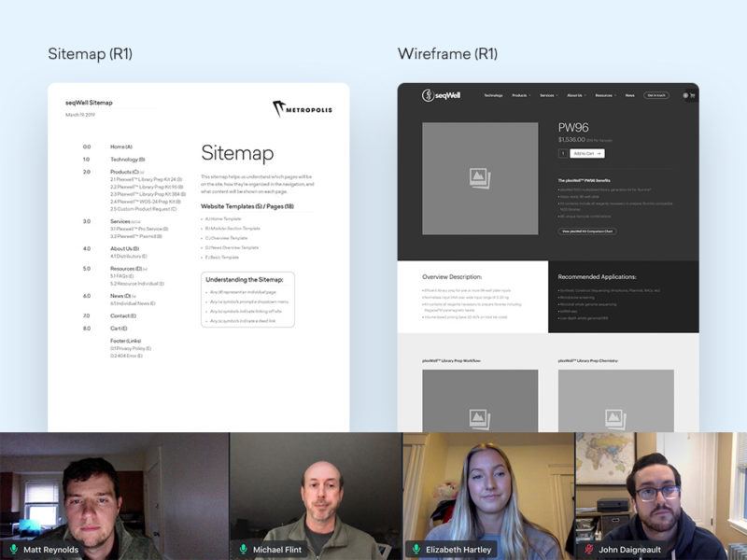Click John Daigneault's muted microphone icon
The image size is (747, 560).
pos(589,550)
